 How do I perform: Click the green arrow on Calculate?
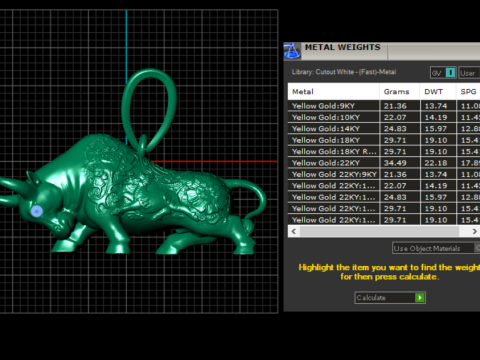pos(420,298)
